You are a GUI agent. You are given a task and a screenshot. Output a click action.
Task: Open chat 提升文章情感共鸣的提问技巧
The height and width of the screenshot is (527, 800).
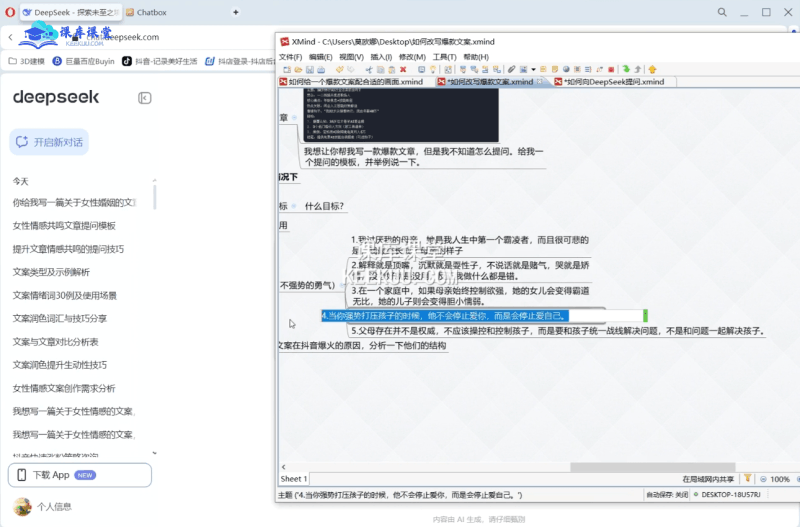point(68,249)
